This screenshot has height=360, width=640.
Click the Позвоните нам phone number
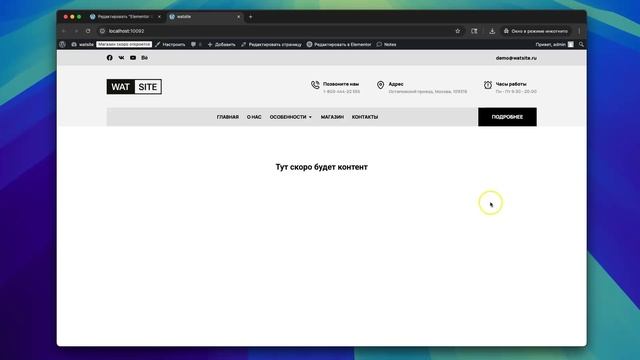pos(342,92)
